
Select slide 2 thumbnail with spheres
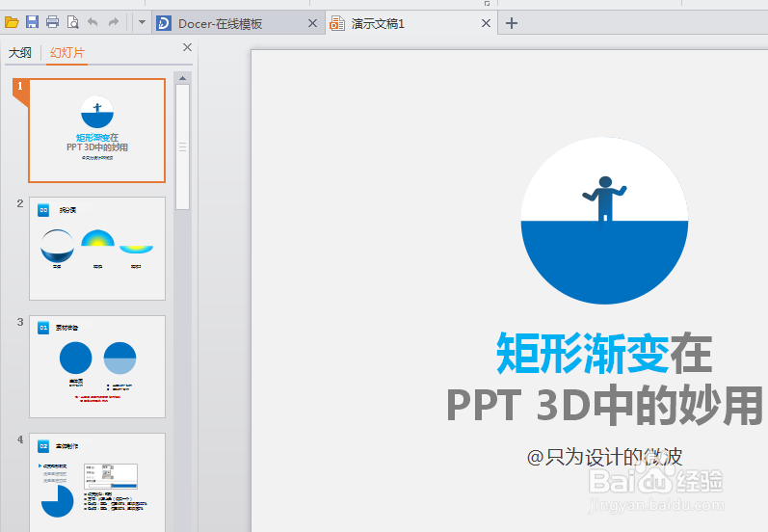click(x=97, y=249)
